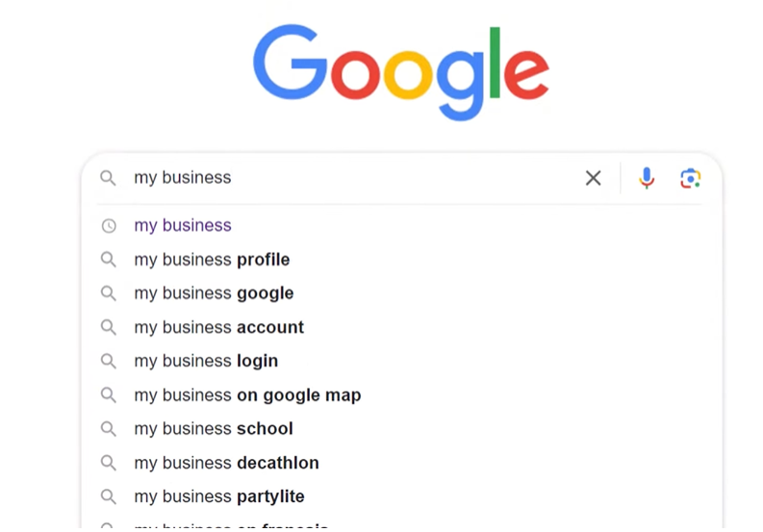Screen dimensions: 763x532
Task: Select the "my business decathlon" suggestion
Action: 226,463
